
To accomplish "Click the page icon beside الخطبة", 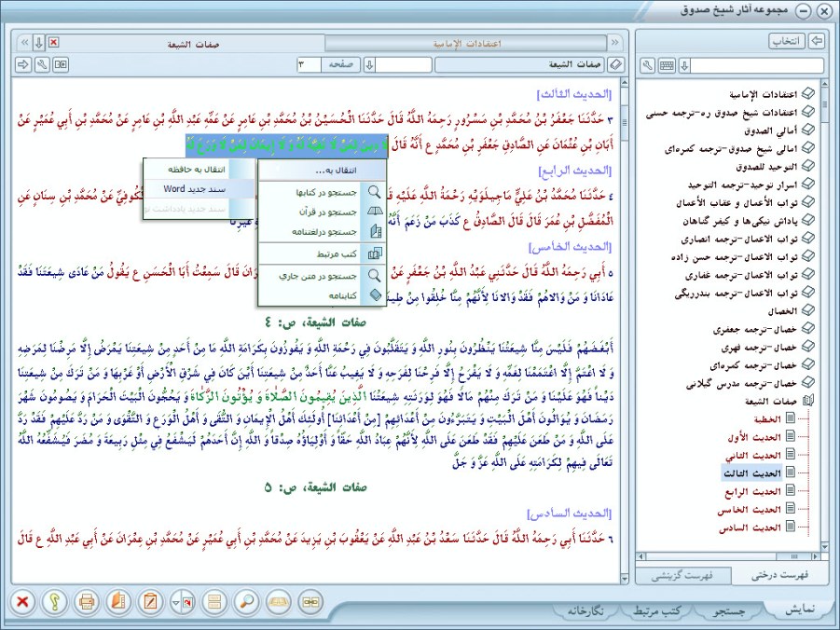I will (x=791, y=418).
